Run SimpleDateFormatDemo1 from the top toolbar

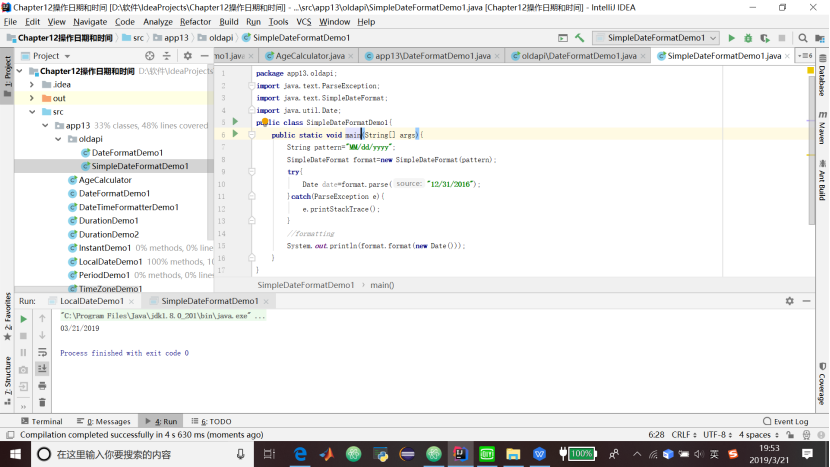732,38
